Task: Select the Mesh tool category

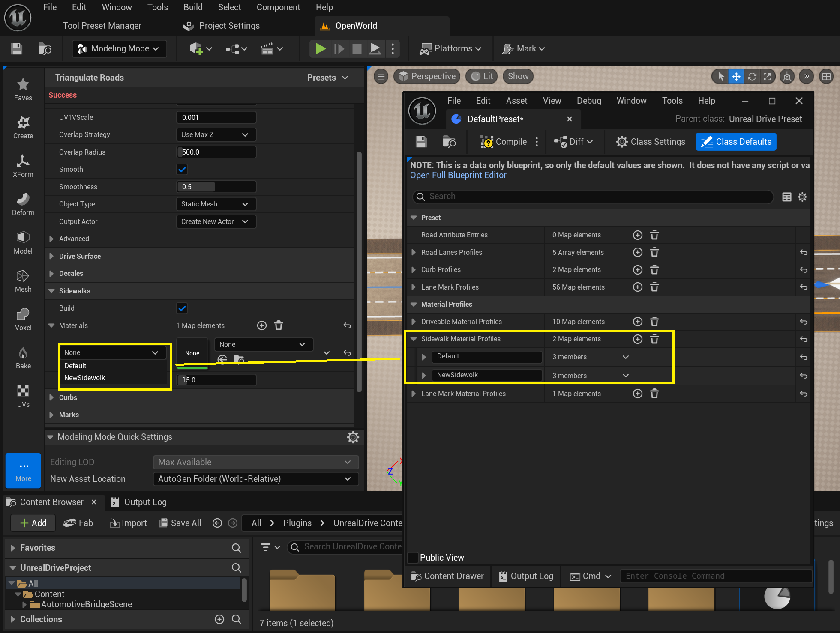Action: 23,281
